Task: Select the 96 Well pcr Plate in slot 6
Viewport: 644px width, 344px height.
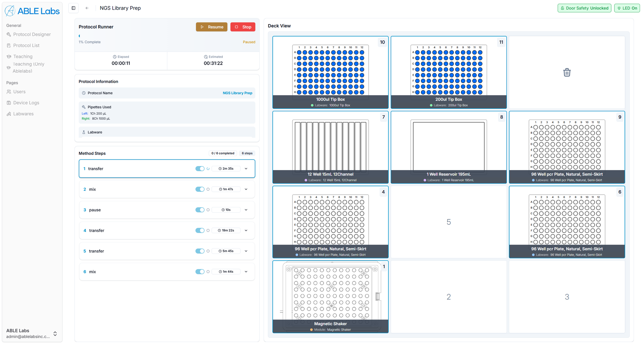Action: coord(567,222)
